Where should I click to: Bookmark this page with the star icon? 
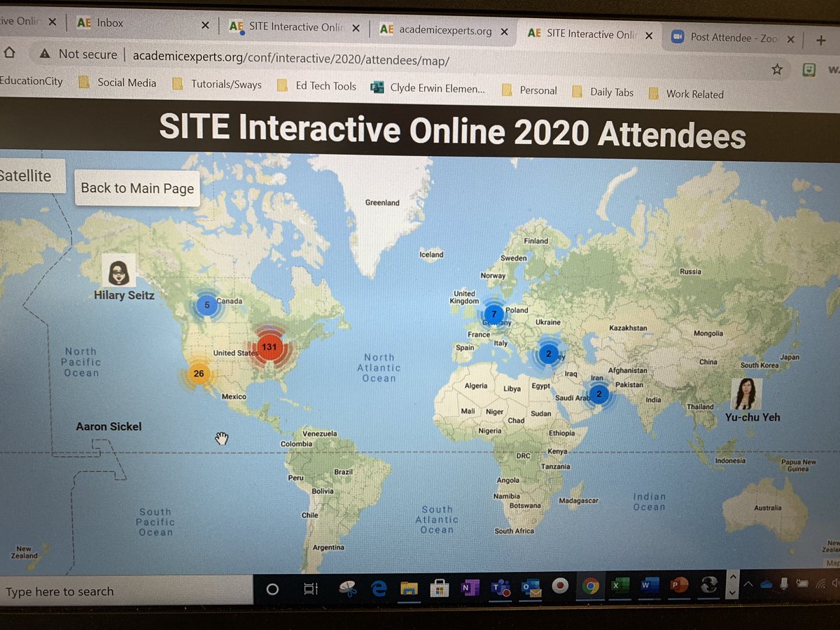[x=776, y=69]
